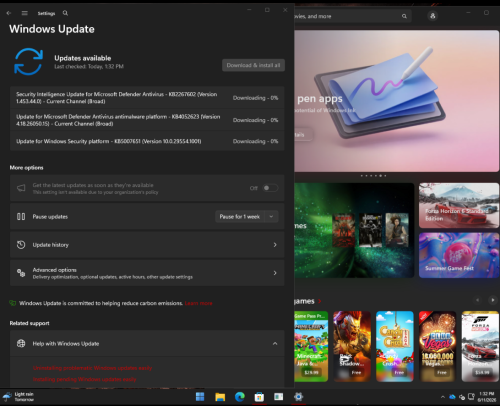Open Advanced options page

coord(147,273)
